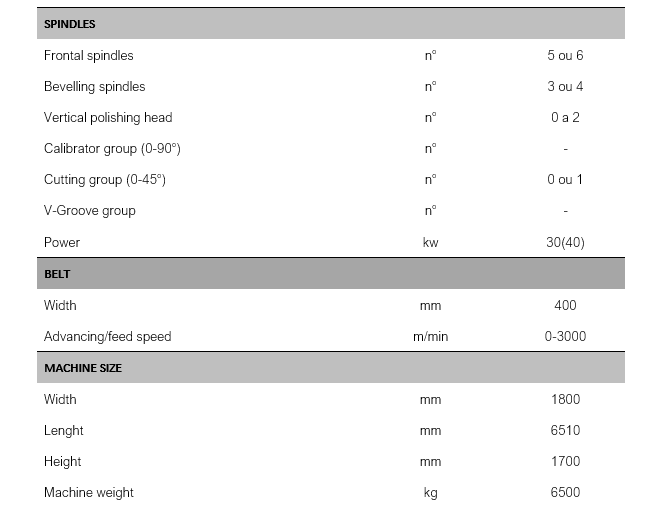Click the Advancing/feed speed label

pos(107,336)
